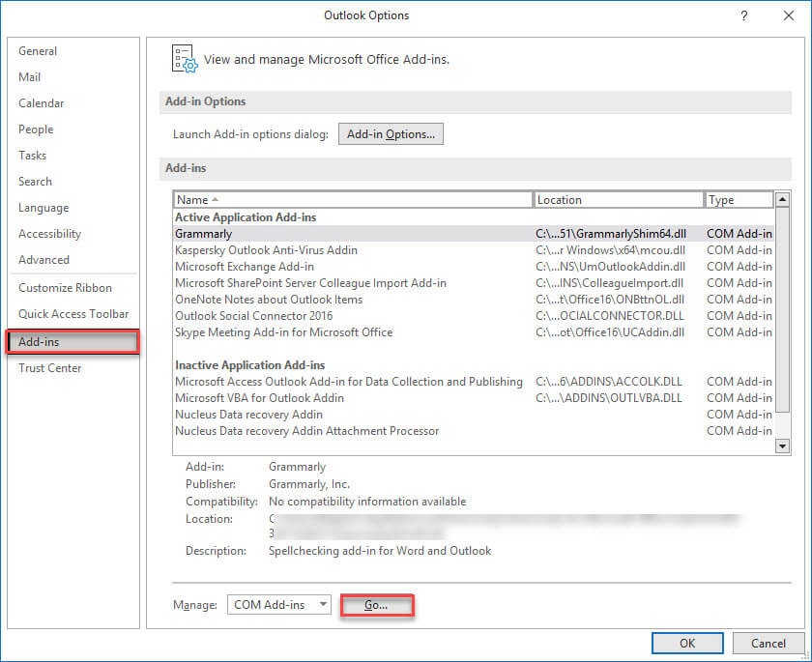Click the UmOutlookAddin.dll location cell
The height and width of the screenshot is (662, 812).
[611, 267]
